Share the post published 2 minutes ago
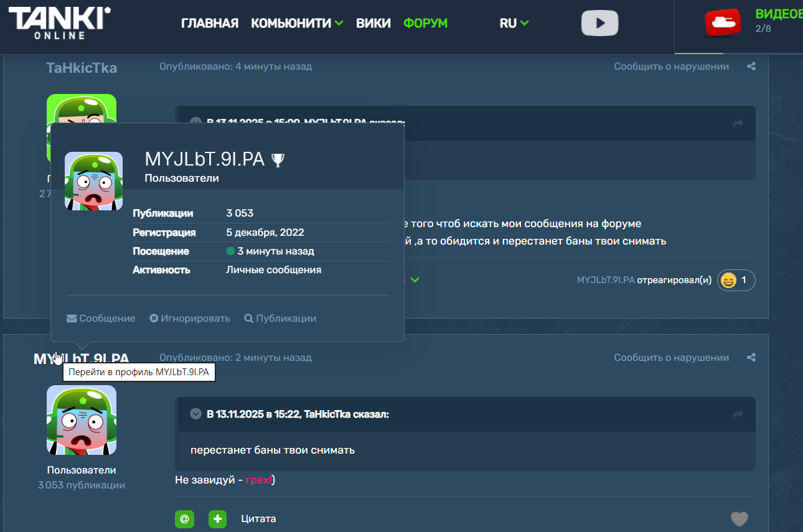The width and height of the screenshot is (803, 532). 751,358
